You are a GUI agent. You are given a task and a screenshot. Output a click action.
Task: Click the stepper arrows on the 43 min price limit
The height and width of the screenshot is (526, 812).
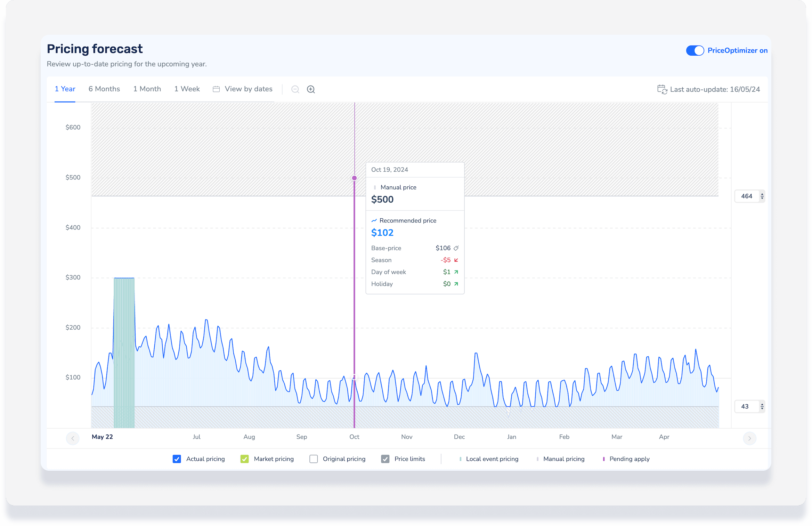(762, 406)
